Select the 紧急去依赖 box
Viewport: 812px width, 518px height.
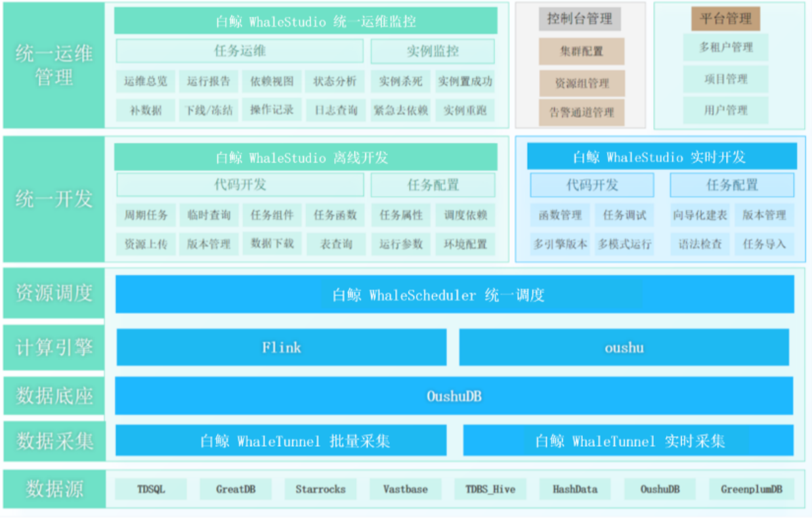coord(400,110)
